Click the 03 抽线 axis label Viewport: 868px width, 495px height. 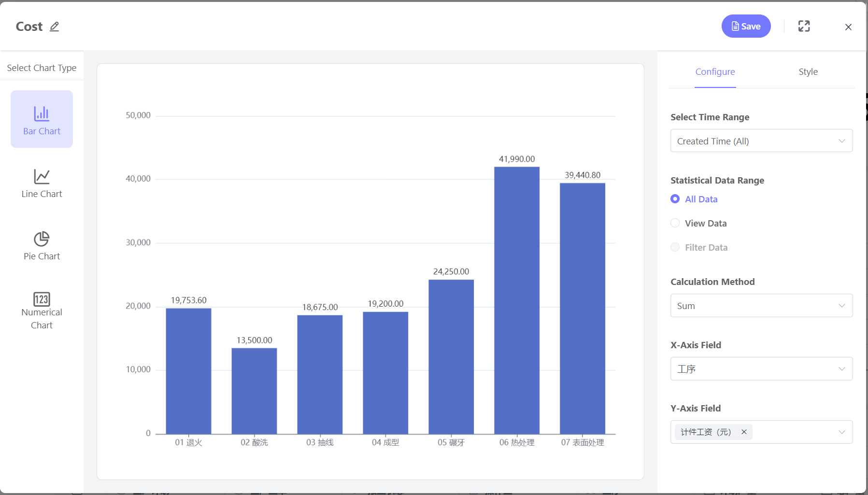tap(320, 442)
